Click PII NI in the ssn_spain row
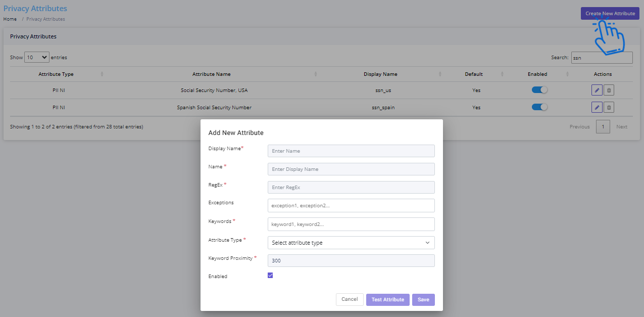Image resolution: width=644 pixels, height=317 pixels. 59,107
